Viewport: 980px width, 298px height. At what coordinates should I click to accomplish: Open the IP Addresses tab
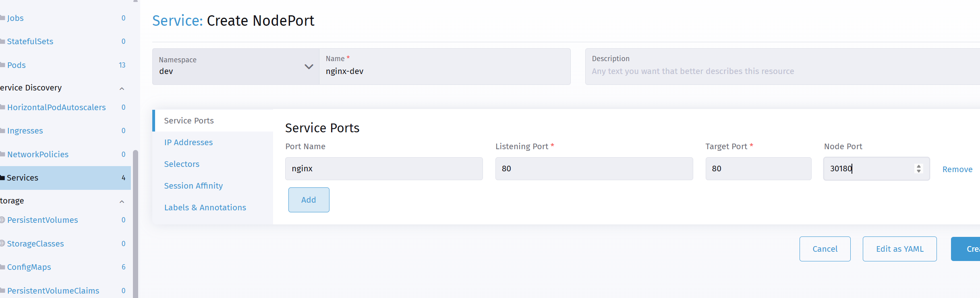pyautogui.click(x=189, y=142)
